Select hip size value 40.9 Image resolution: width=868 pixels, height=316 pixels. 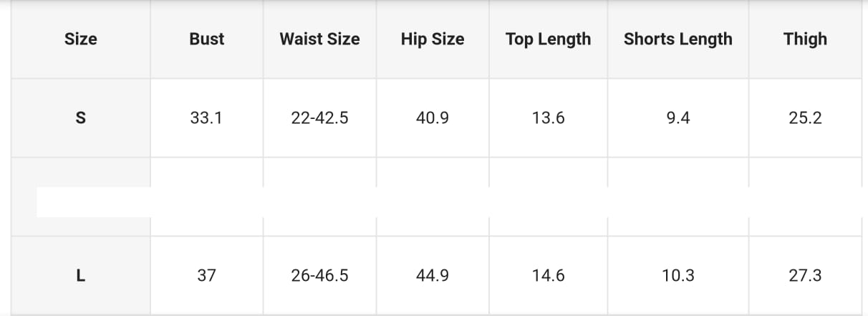tap(433, 118)
